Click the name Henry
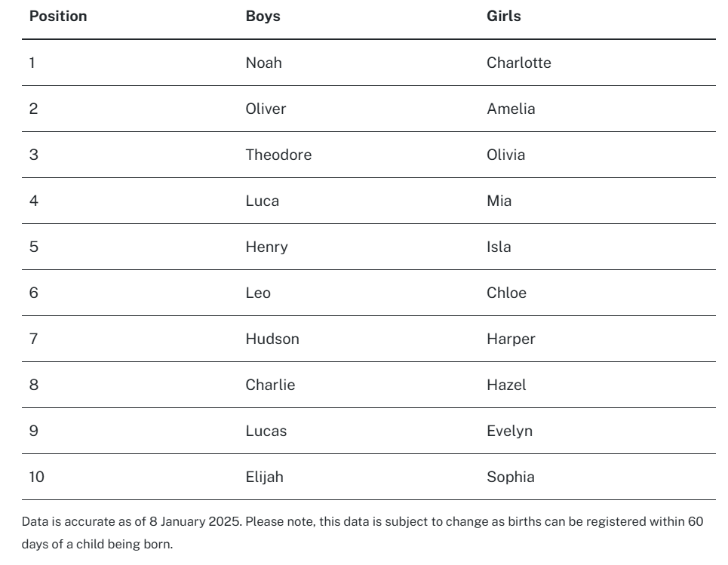Viewport: 728px width, 565px height. [266, 247]
